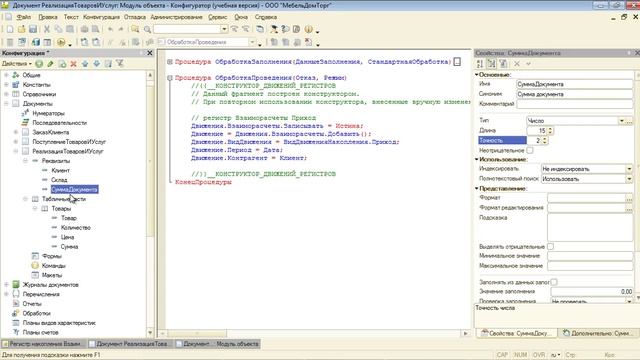The image size is (640, 360).
Task: Delete object with the red X icon
Action: [73, 64]
